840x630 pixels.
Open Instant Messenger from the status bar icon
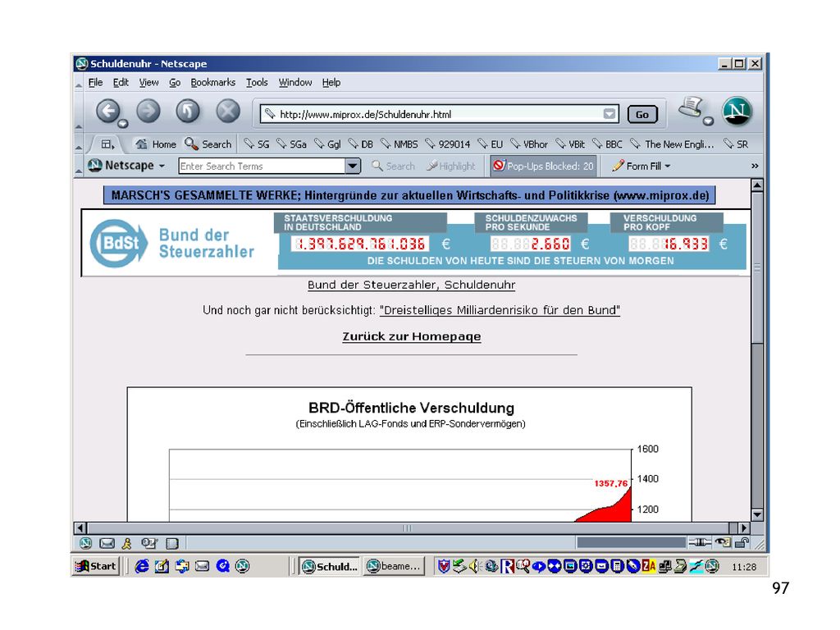click(x=127, y=543)
